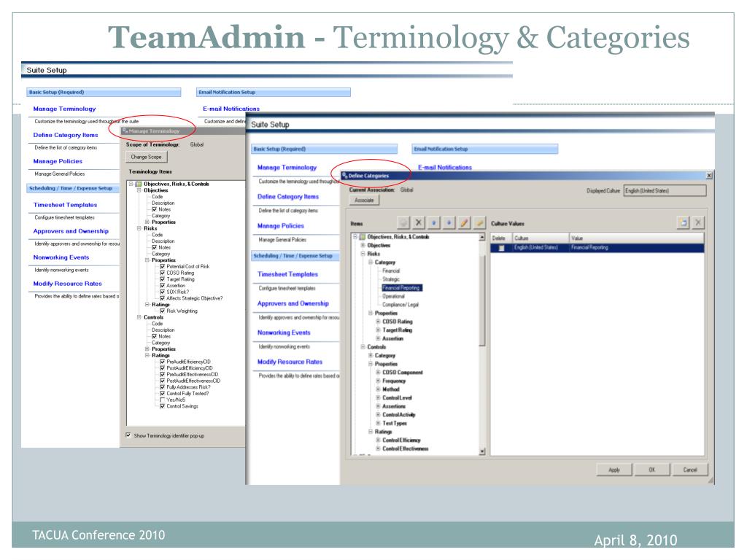Click the first blue move arrow in Items toolbar

point(433,222)
